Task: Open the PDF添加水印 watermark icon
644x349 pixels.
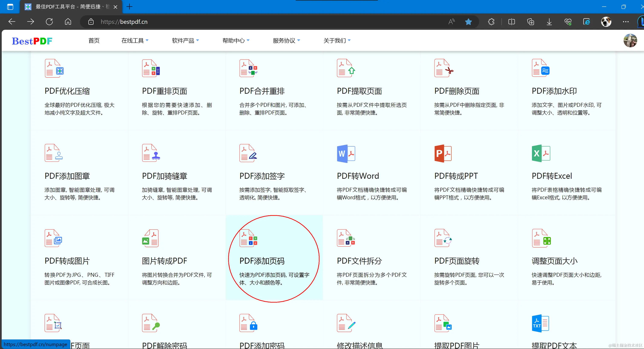Action: pos(540,68)
